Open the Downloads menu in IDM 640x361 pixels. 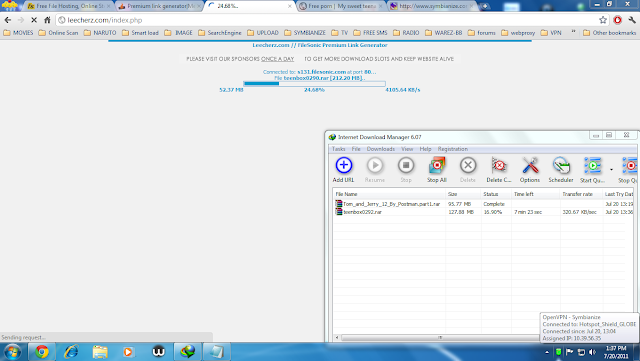380,149
